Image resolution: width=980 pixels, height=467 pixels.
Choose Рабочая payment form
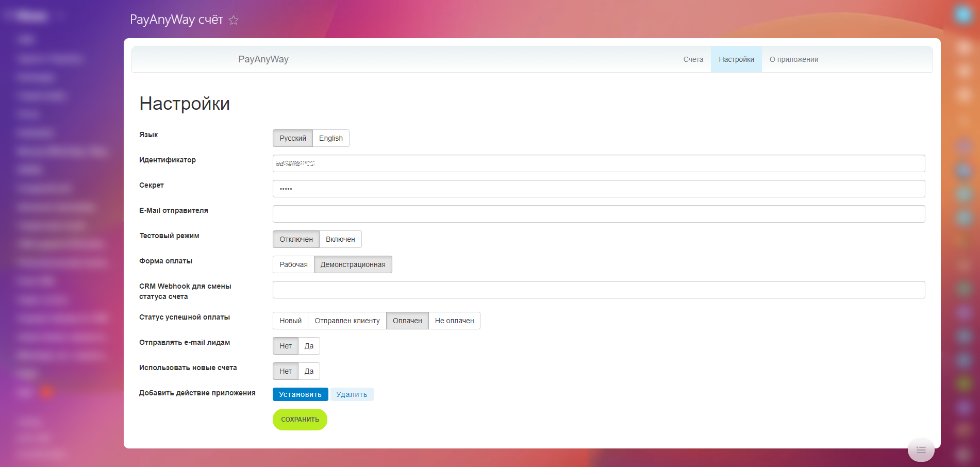[x=293, y=264]
